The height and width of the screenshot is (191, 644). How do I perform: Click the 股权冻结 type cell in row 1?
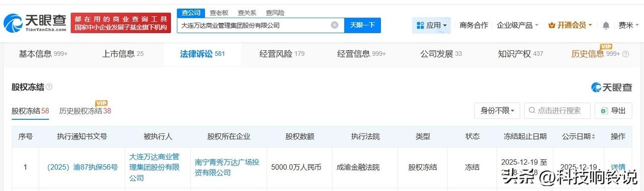pyautogui.click(x=422, y=167)
